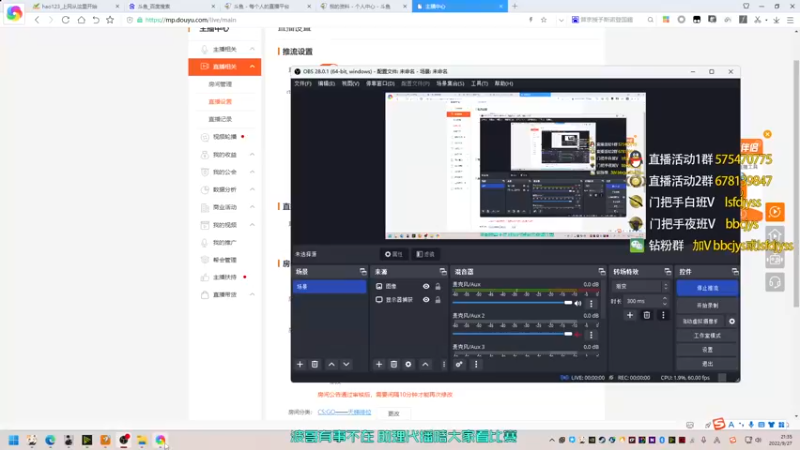Screen dimensions: 800x450
Task: Adjust the 麦克风/Aux volume slider
Action: coord(512,303)
